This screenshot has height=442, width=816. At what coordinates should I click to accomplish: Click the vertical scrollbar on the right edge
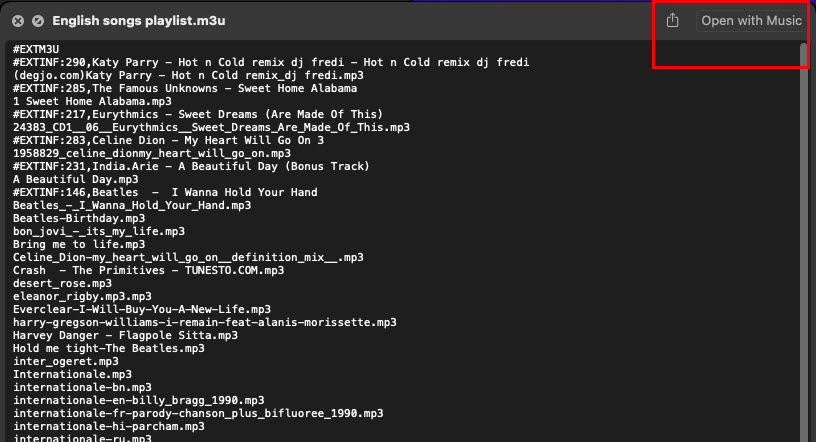[x=804, y=242]
